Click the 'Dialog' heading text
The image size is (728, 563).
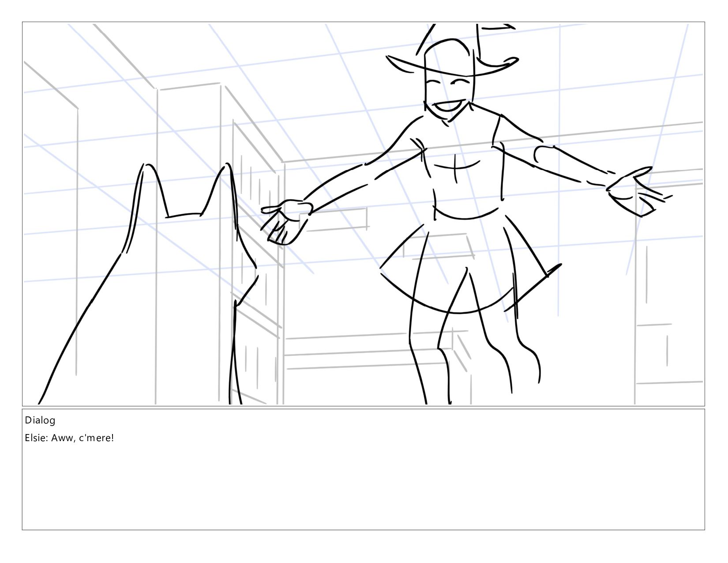pos(40,420)
